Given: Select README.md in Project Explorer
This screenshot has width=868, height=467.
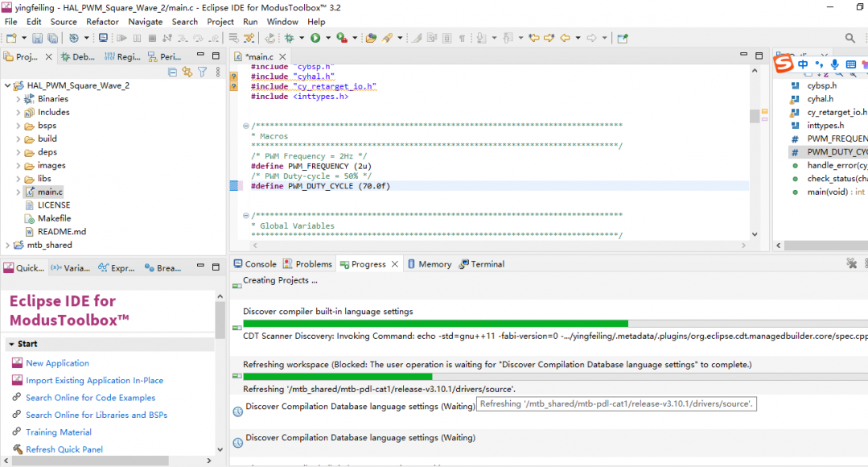Looking at the screenshot, I should pyautogui.click(x=61, y=232).
